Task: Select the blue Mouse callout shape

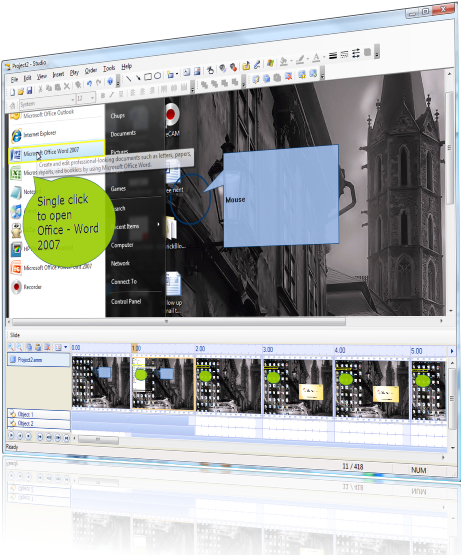Action: pos(281,196)
